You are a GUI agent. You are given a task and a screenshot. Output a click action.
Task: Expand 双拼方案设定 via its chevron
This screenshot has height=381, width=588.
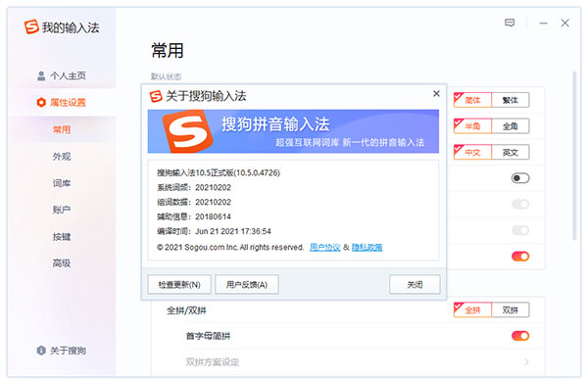[526, 361]
